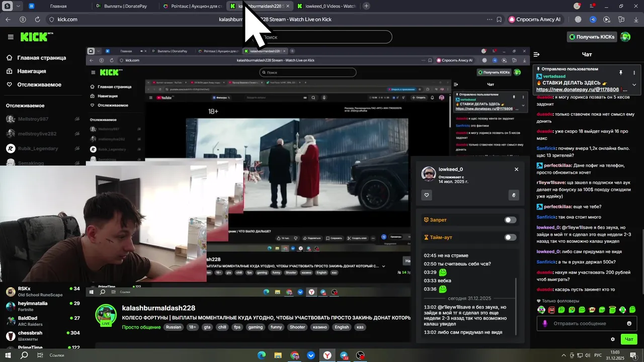Viewport: 644px width, 362px height.
Task: Open RSKx recommended channel
Action: [x=42, y=292]
